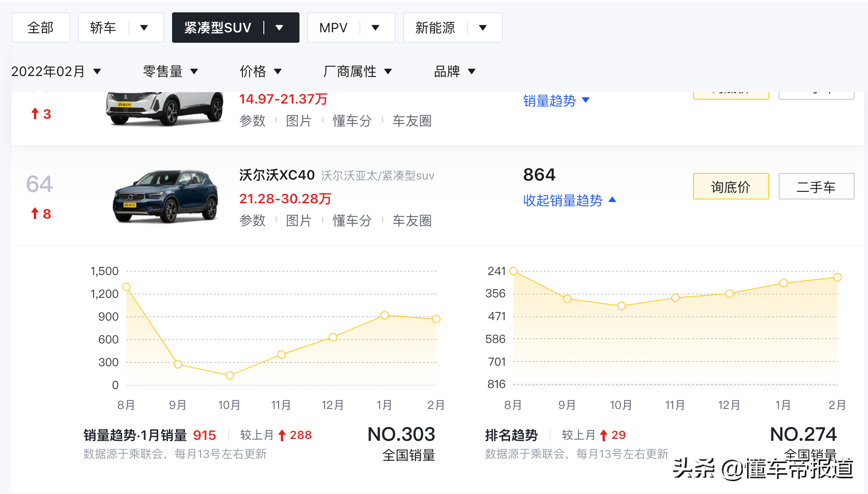Open the 紧凑型SUV dropdown arrow
This screenshot has width=868, height=494.
click(280, 28)
